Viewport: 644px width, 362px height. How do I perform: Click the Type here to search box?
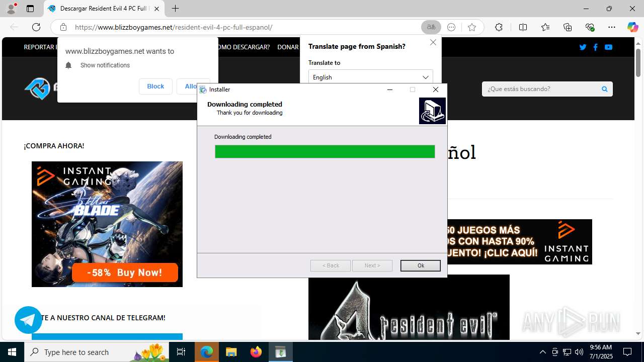pos(97,352)
